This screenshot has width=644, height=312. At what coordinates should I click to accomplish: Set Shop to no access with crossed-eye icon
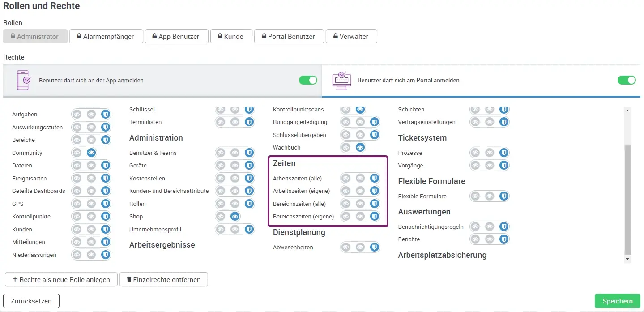(221, 217)
